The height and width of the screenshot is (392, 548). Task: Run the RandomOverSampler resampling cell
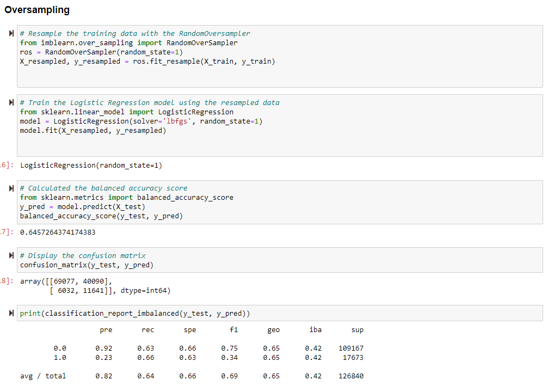[10, 33]
